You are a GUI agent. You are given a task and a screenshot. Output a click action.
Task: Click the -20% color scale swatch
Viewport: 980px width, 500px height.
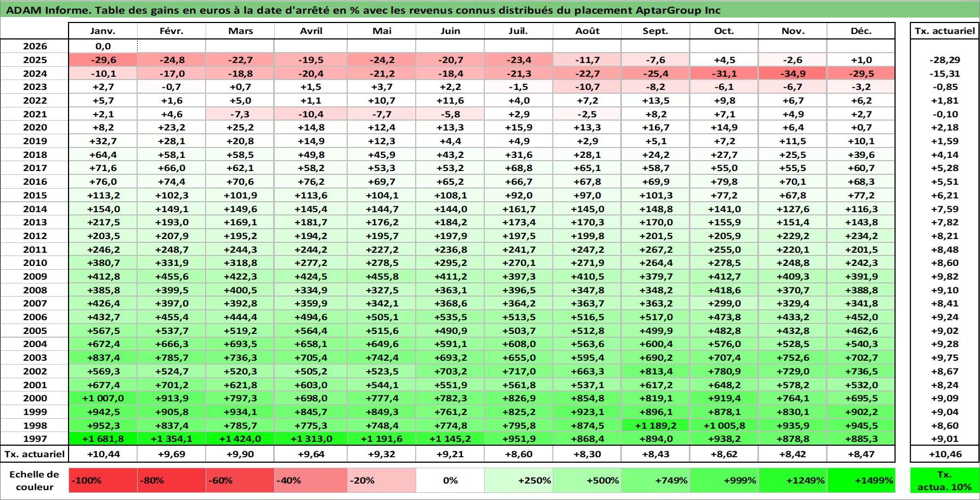pyautogui.click(x=382, y=480)
